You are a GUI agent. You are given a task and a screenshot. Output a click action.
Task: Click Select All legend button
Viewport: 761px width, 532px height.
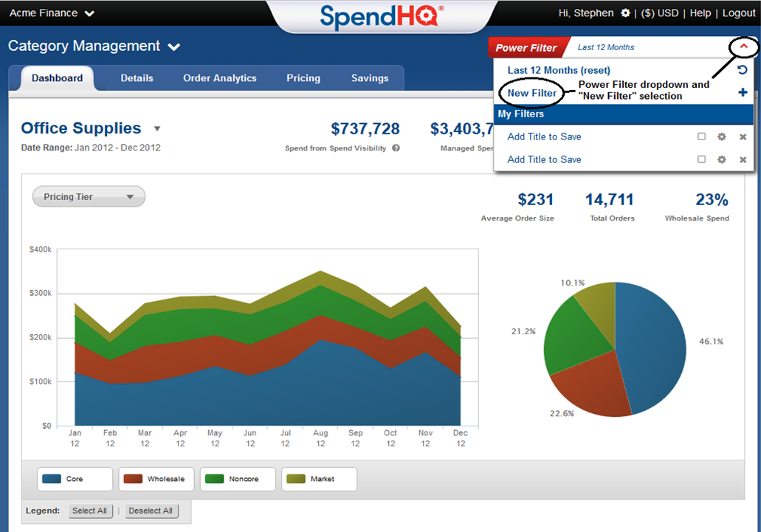(90, 511)
